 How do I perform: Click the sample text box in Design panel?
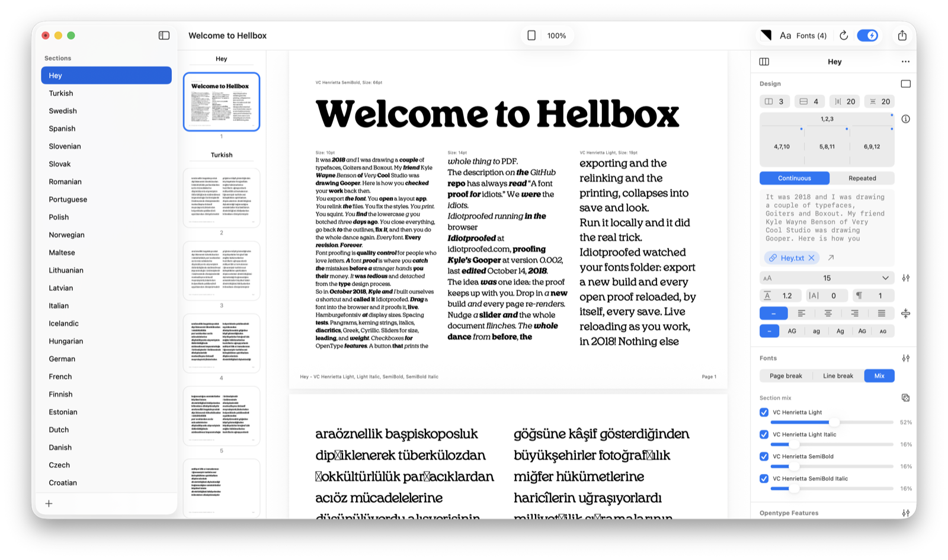point(827,218)
